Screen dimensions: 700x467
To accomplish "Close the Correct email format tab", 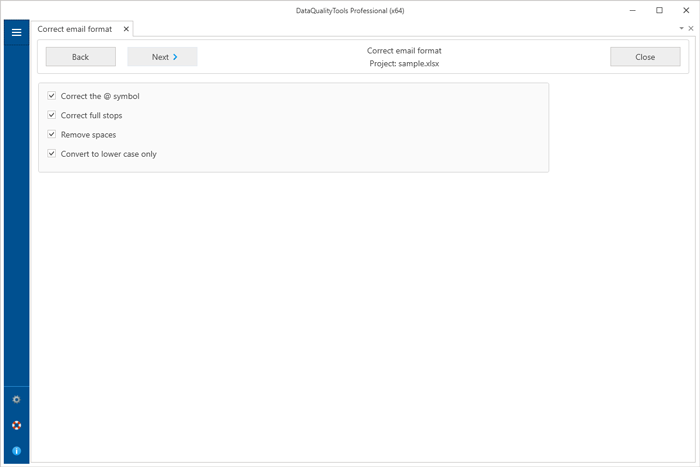I will (x=126, y=29).
